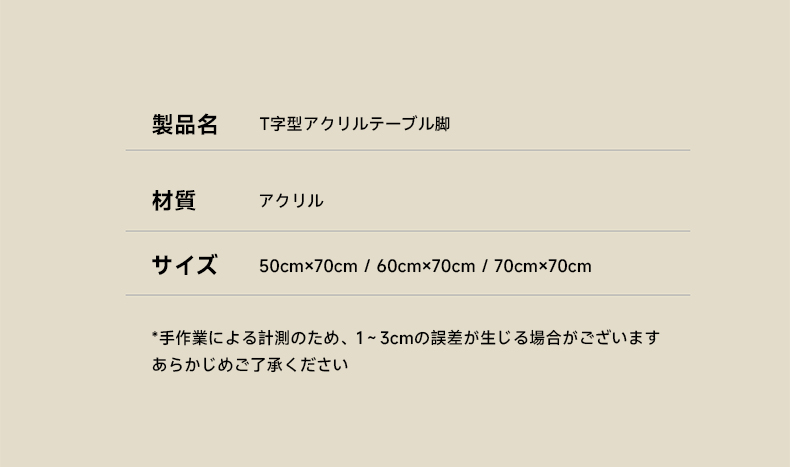Click the divider line below 製品名 row
Screen dimensions: 790x467
point(408,150)
